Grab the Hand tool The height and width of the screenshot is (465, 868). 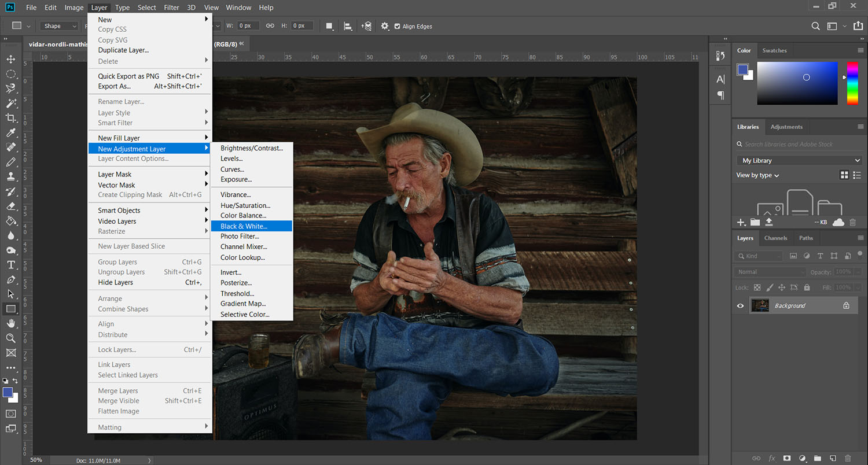10,323
